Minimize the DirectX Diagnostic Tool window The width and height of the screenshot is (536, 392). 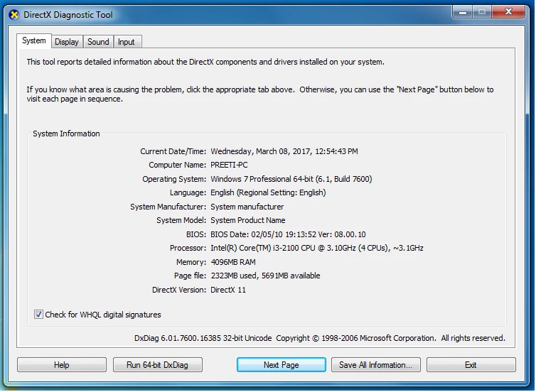(463, 12)
